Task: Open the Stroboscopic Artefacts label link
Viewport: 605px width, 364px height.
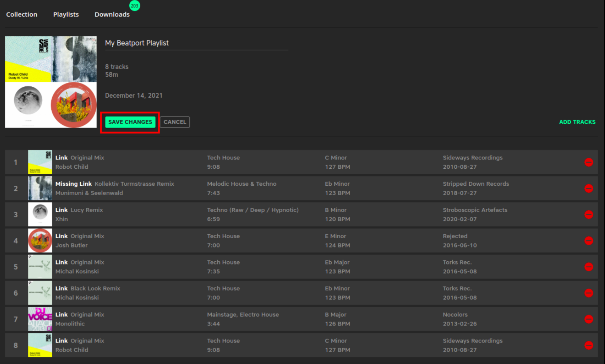Action: [x=474, y=210]
